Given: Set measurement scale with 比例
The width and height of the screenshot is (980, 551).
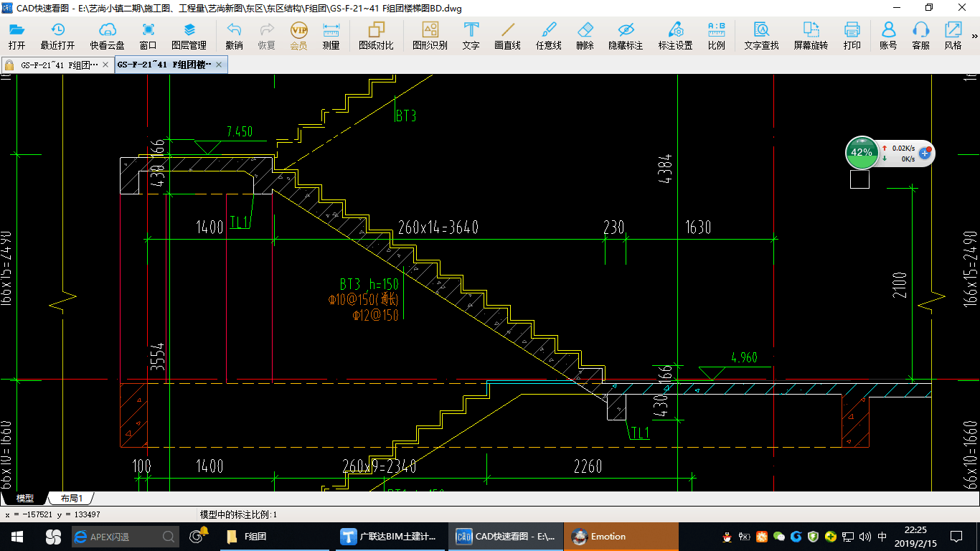Looking at the screenshot, I should (716, 36).
